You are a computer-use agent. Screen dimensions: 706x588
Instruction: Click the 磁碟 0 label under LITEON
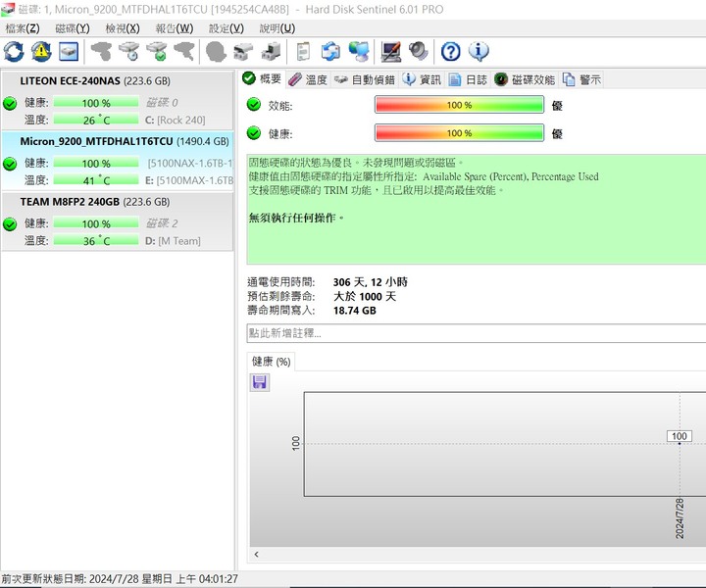(162, 103)
